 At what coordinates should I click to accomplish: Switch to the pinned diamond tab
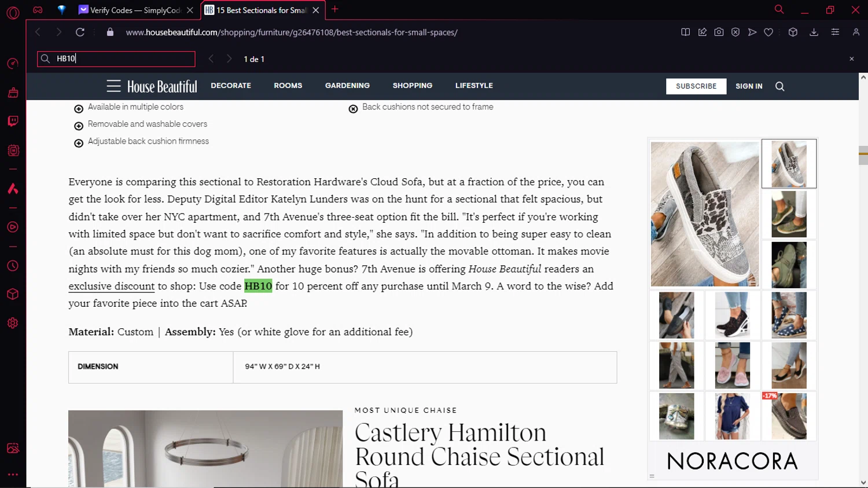61,10
